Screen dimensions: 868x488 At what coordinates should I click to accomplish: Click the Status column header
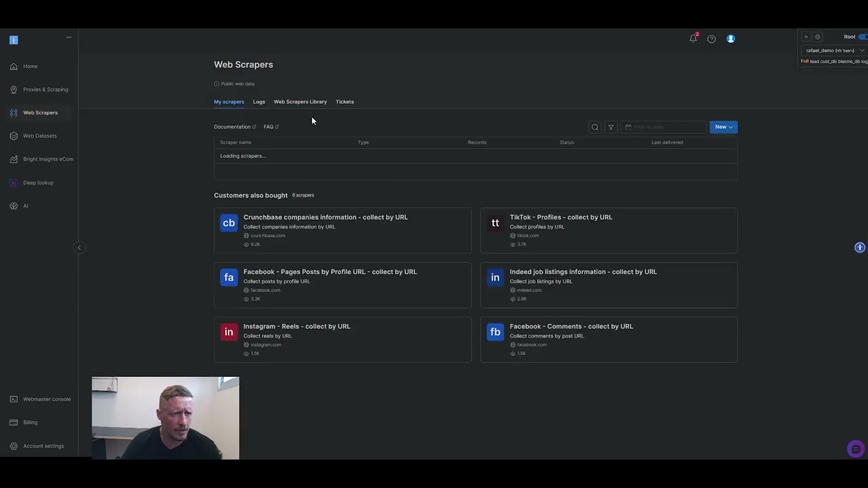click(567, 142)
